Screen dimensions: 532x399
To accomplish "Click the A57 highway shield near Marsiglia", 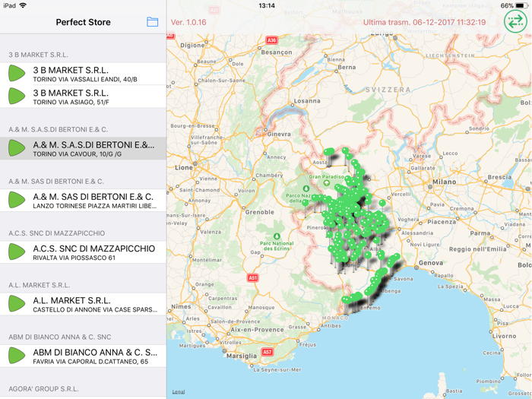I will [x=267, y=352].
